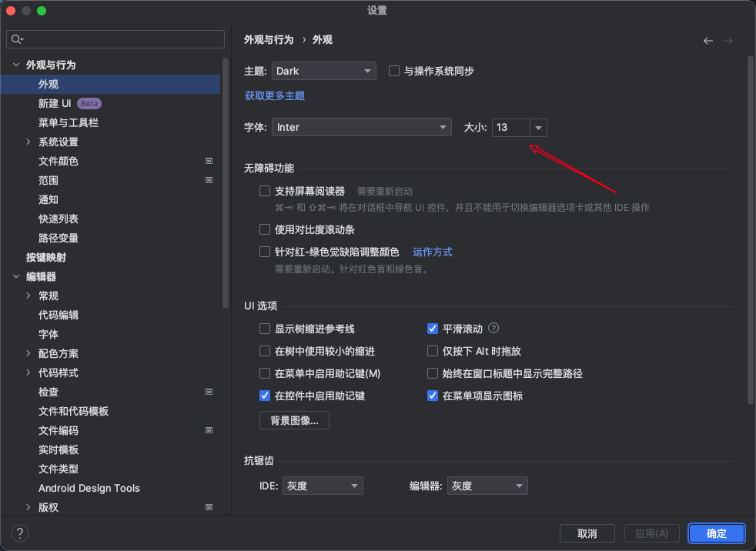Select 菜单与工具栏 in the sidebar

pyautogui.click(x=69, y=122)
